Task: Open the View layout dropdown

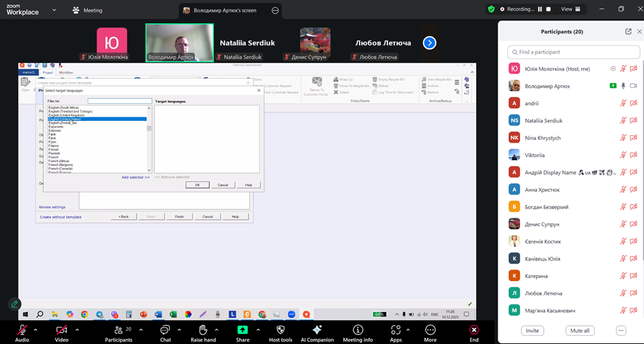Action: (x=570, y=10)
